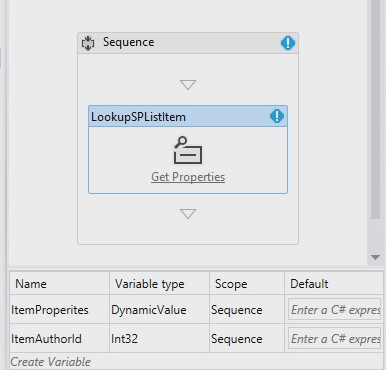The height and width of the screenshot is (370, 386).
Task: Click the Scope column header
Action: [x=247, y=284]
